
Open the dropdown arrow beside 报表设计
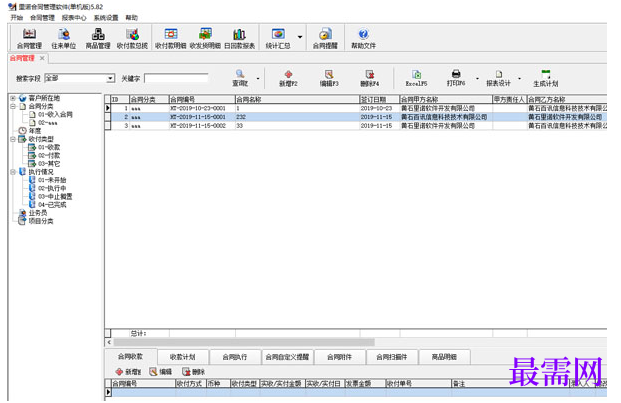519,78
